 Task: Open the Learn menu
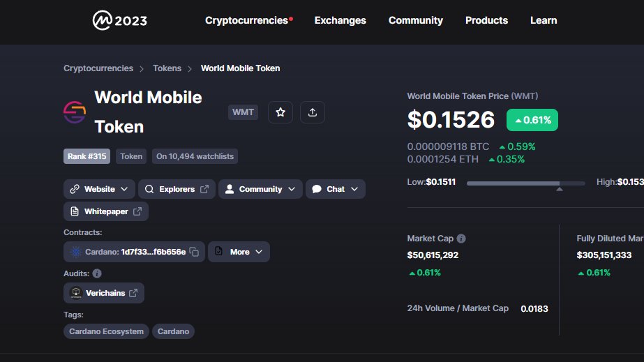(x=544, y=20)
